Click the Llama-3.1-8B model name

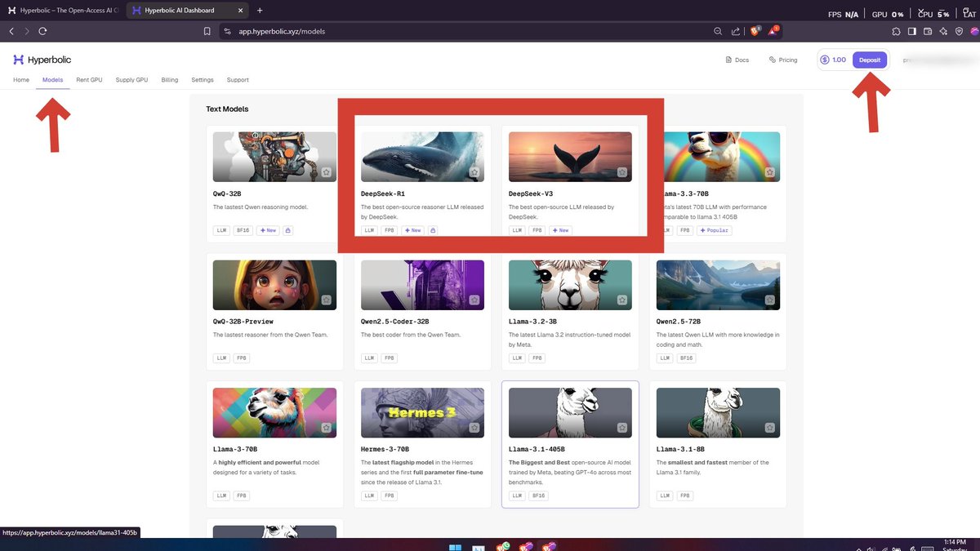click(x=682, y=448)
